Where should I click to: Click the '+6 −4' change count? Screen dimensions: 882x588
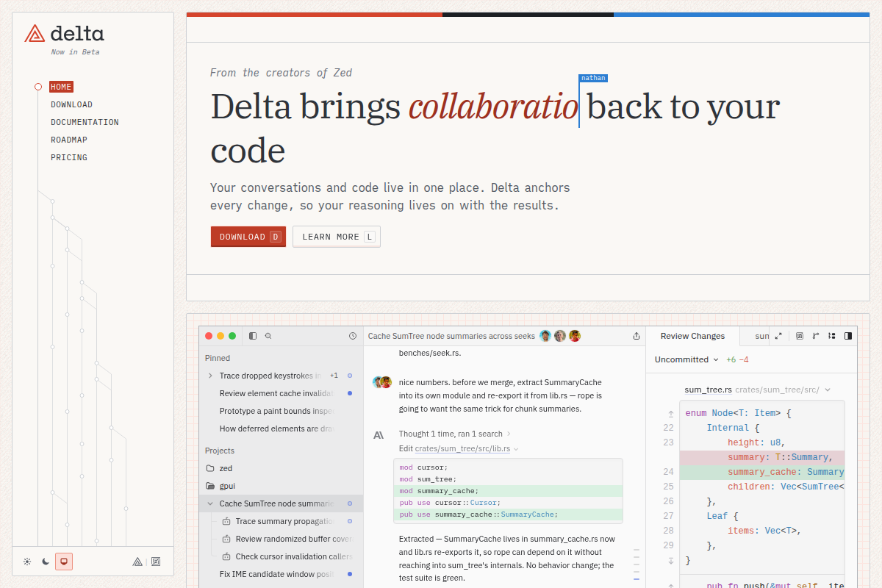[x=737, y=359]
